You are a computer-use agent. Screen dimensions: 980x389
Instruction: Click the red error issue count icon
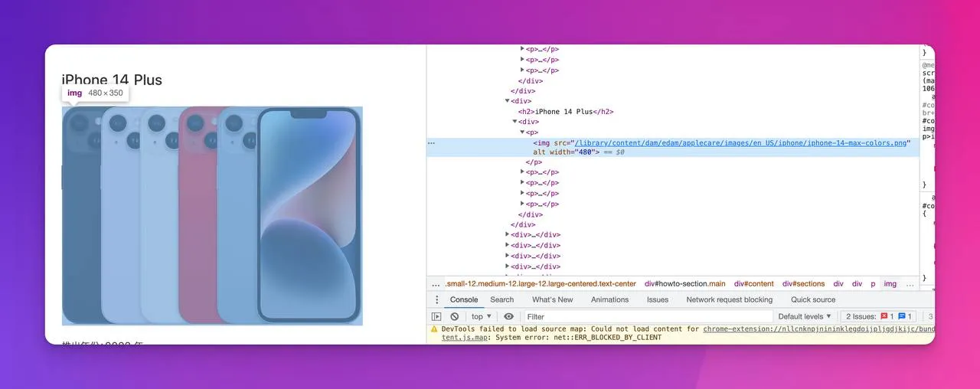click(x=883, y=316)
